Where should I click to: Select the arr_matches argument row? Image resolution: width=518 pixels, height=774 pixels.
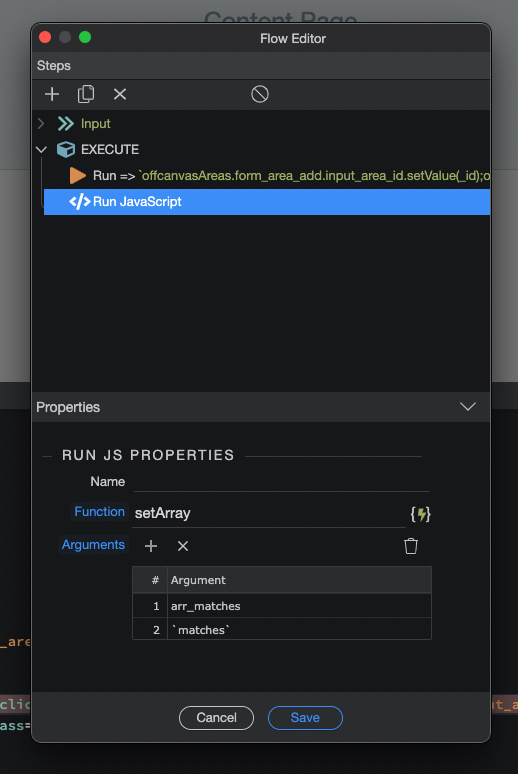pyautogui.click(x=282, y=606)
